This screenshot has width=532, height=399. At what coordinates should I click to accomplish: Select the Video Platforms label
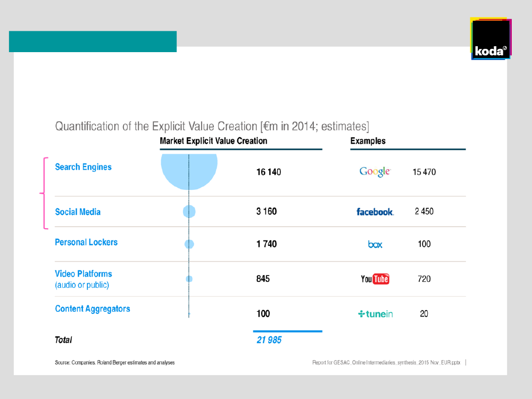(x=84, y=274)
